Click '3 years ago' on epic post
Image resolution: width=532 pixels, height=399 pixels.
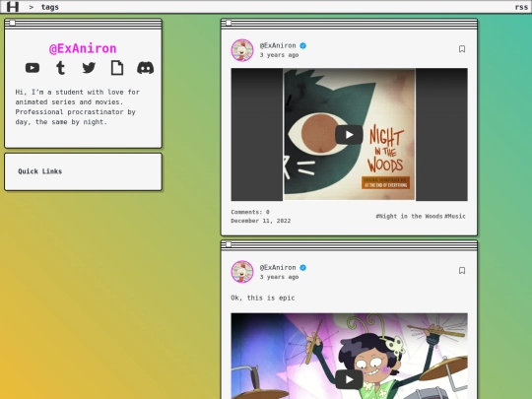click(x=279, y=277)
